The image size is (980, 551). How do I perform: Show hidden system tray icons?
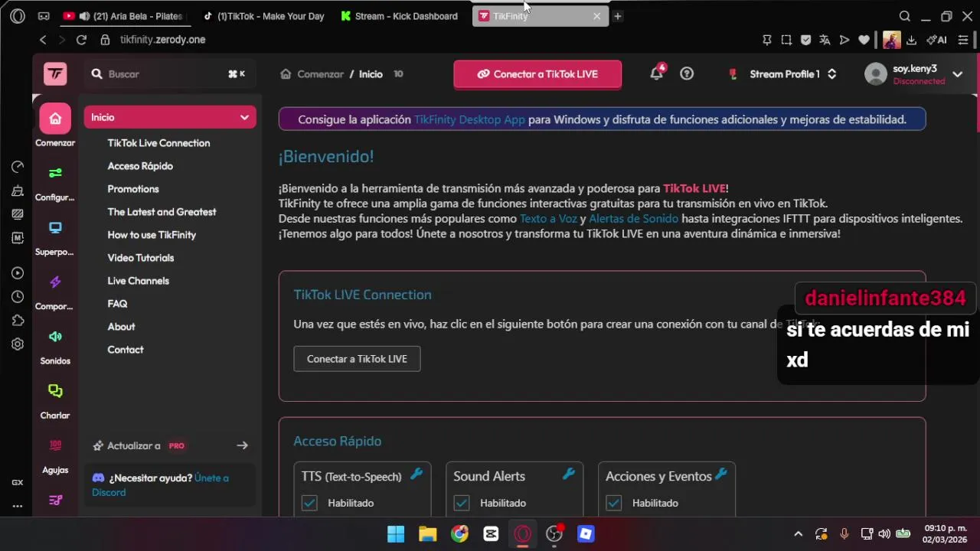click(x=798, y=534)
